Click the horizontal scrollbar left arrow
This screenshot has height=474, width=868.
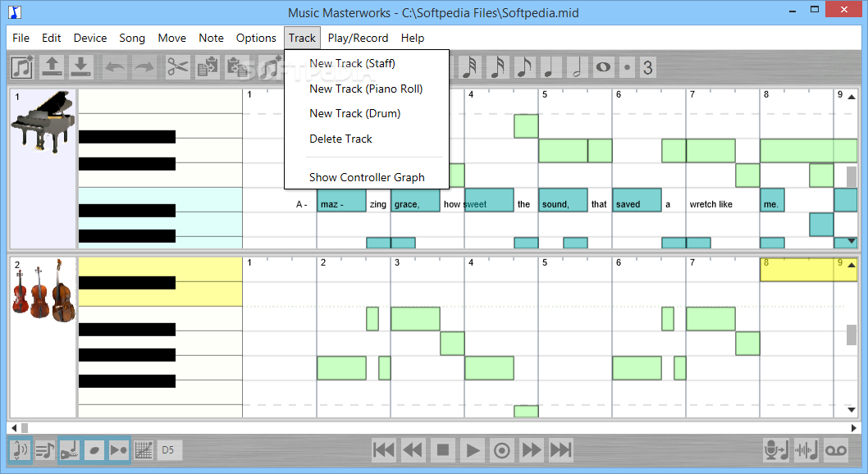[x=14, y=427]
